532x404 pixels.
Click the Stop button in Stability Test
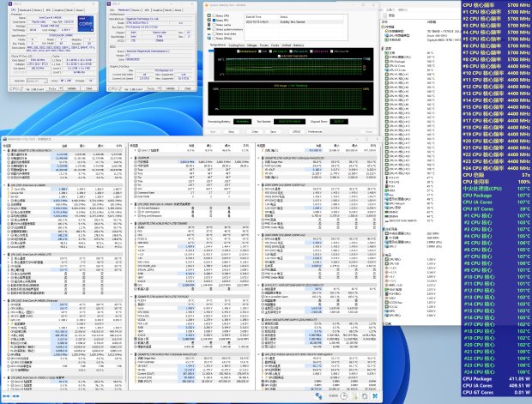[x=231, y=131]
